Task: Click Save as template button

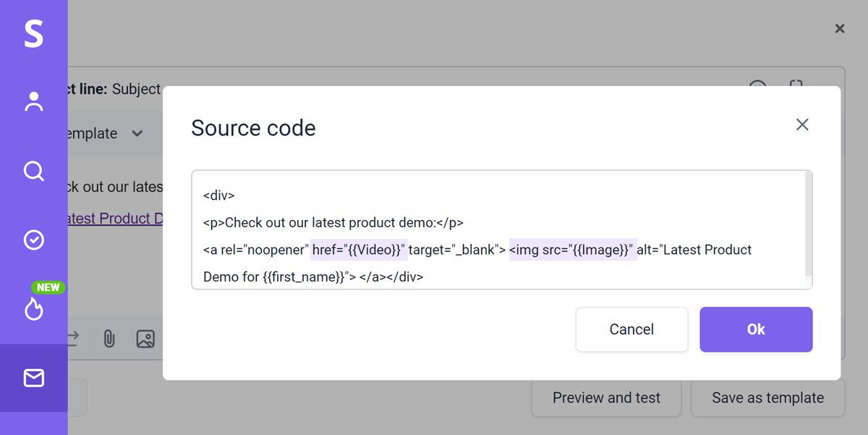Action: point(767,398)
